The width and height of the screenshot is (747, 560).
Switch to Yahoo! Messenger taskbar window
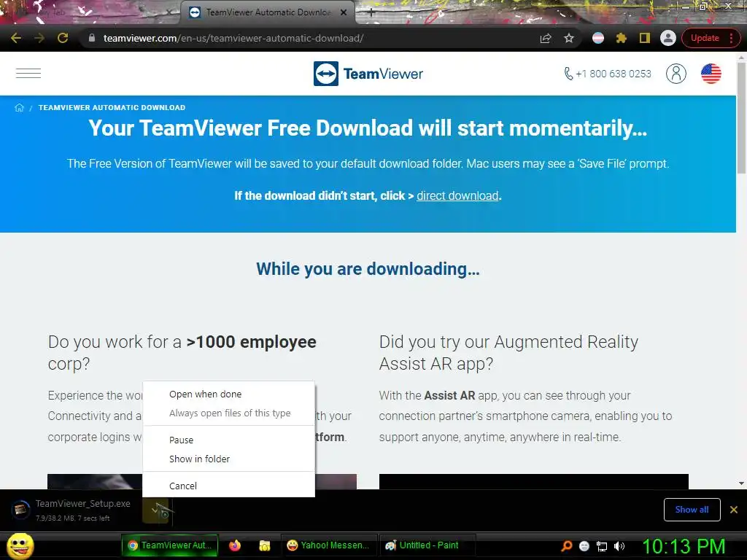(x=329, y=545)
